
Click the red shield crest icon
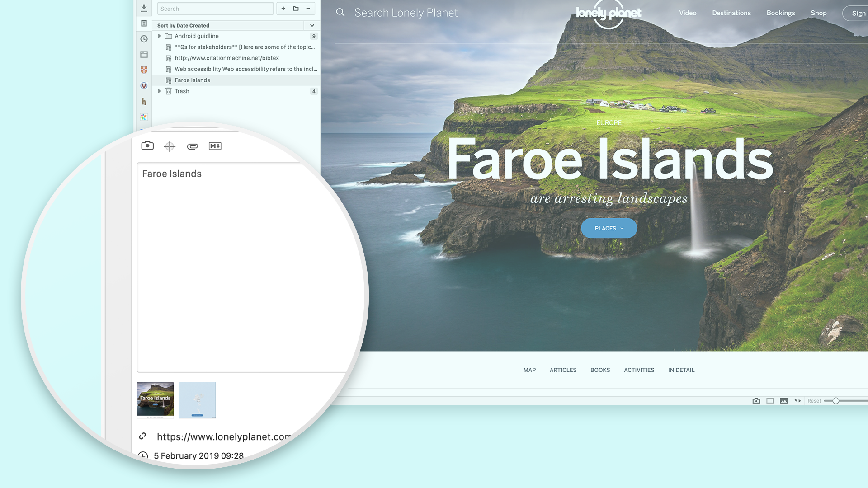[x=144, y=70]
